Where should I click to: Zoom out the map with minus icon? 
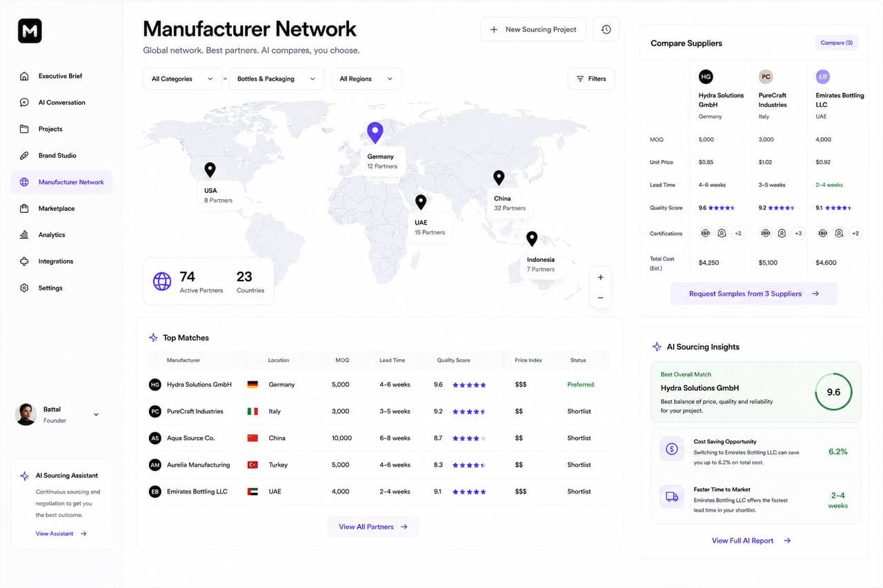[600, 298]
